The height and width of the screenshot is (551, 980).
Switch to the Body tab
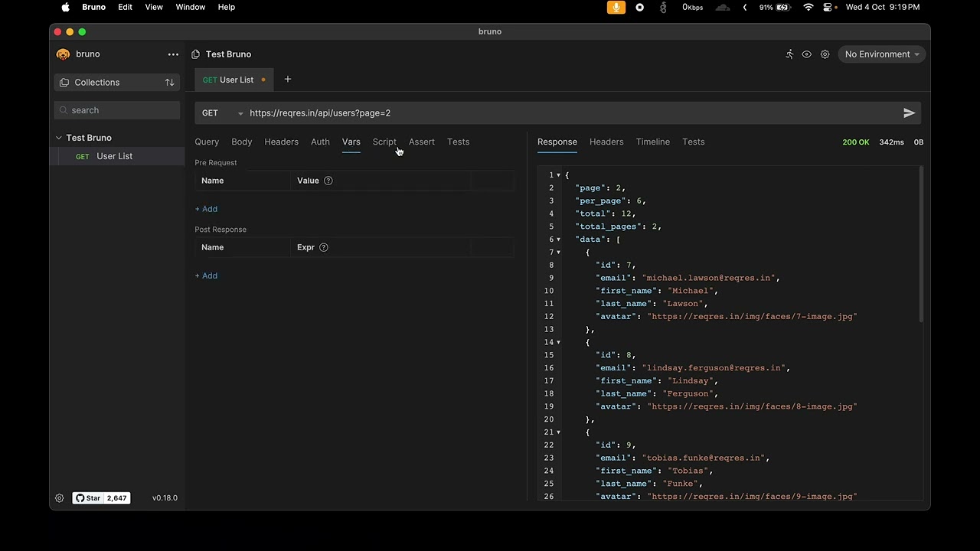[241, 142]
